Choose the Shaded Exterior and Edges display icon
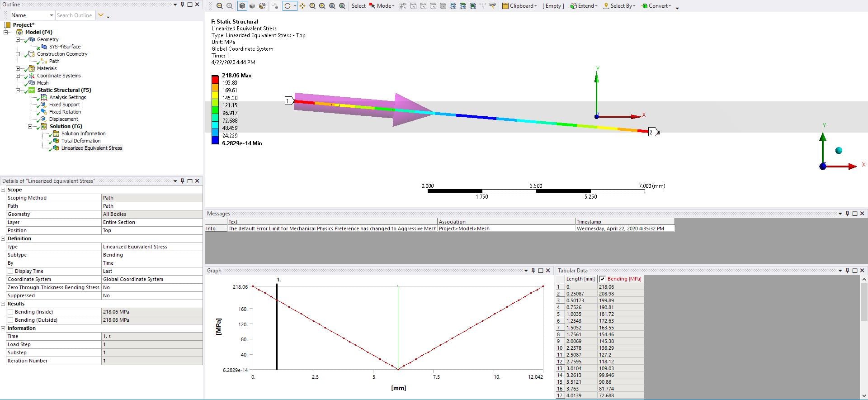 [x=242, y=6]
